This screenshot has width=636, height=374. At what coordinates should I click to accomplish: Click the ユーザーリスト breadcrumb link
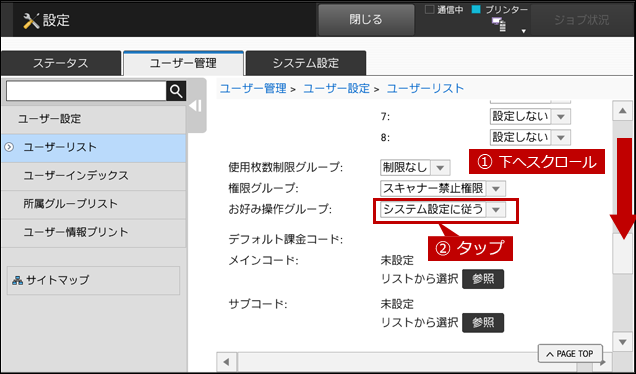[425, 89]
